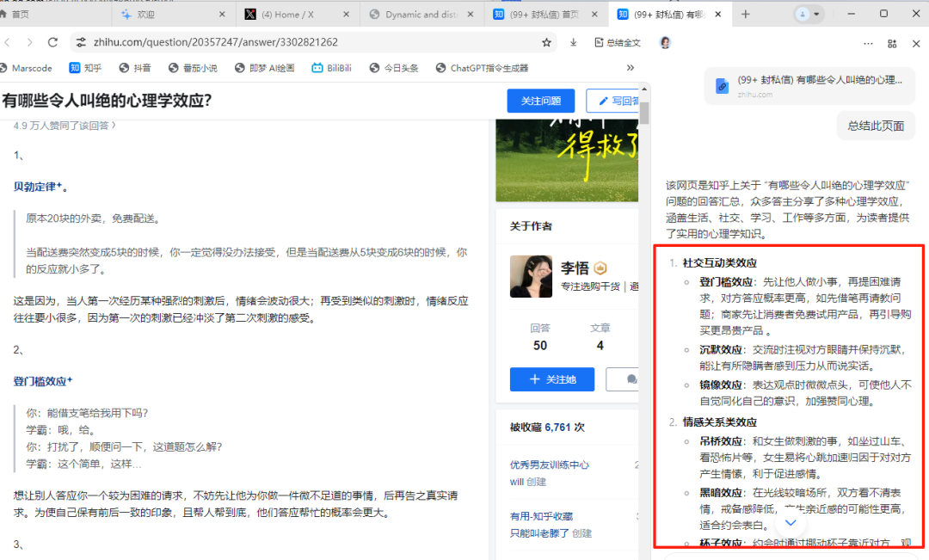Open author name 李悟 profile link

[575, 268]
